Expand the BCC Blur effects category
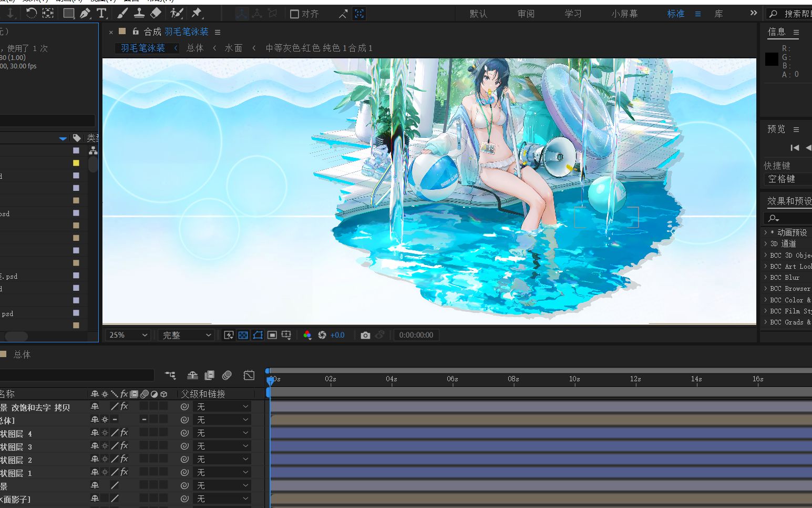This screenshot has height=508, width=812. click(765, 277)
